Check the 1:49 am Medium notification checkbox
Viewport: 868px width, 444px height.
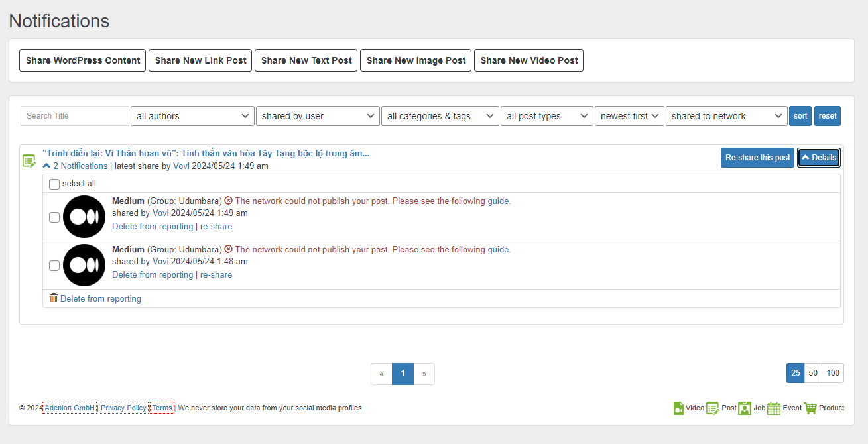click(54, 217)
